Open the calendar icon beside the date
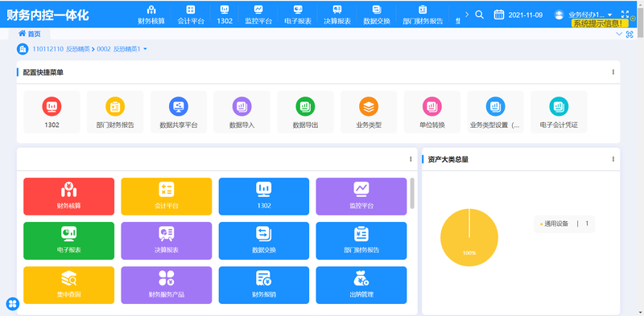644x316 pixels. point(498,14)
